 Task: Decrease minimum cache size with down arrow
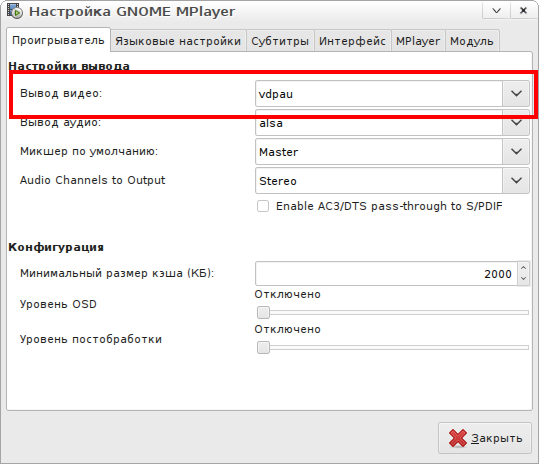coord(523,279)
